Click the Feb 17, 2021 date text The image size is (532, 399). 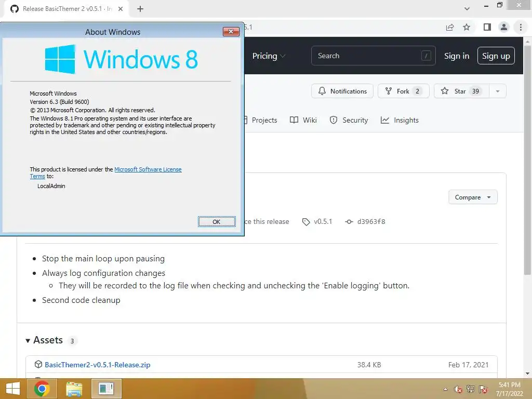468,365
